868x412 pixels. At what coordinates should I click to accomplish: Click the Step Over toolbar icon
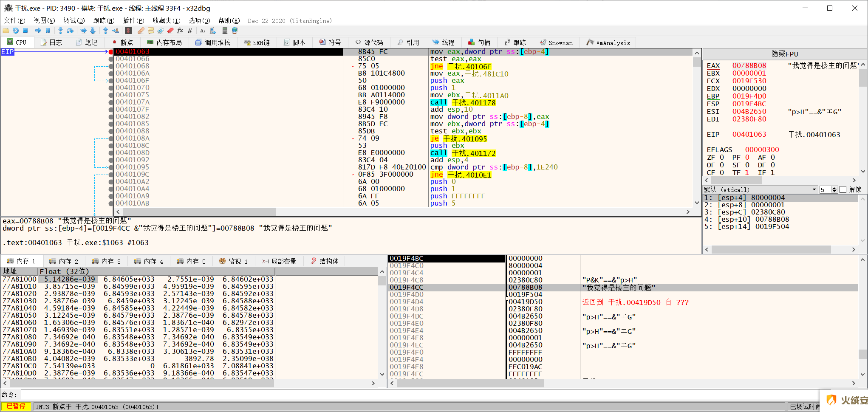(x=71, y=31)
